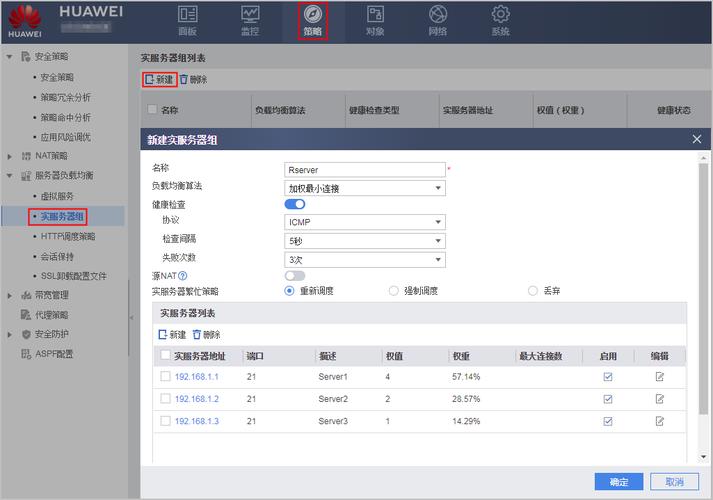Expand the 带宽管理 tree node
This screenshot has height=500, width=713.
[x=10, y=295]
